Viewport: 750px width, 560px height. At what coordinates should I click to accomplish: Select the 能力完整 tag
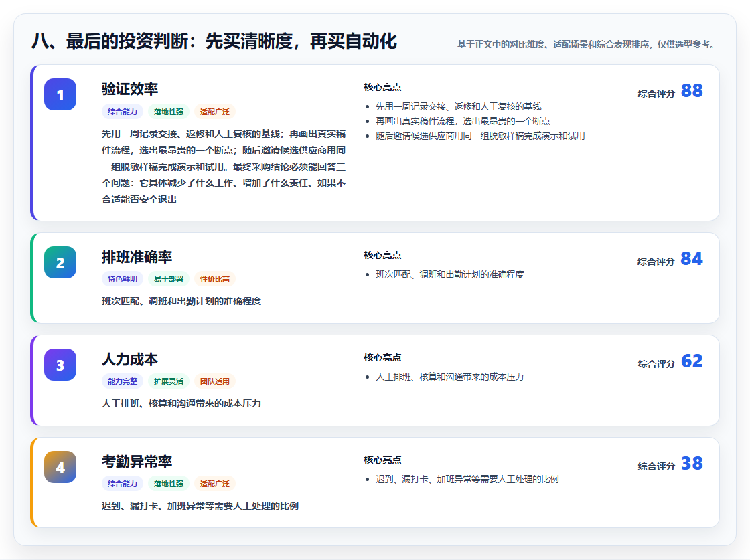coord(123,381)
